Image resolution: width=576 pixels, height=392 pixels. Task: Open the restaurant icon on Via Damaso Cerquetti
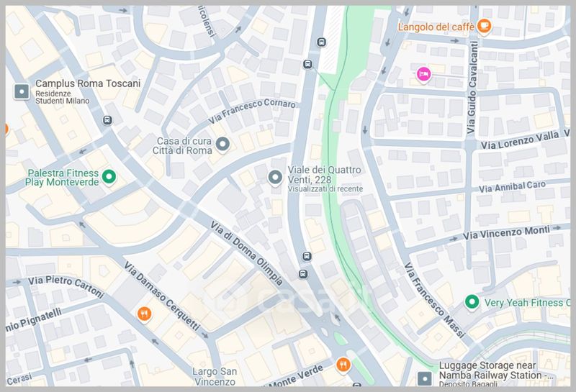[145, 314]
